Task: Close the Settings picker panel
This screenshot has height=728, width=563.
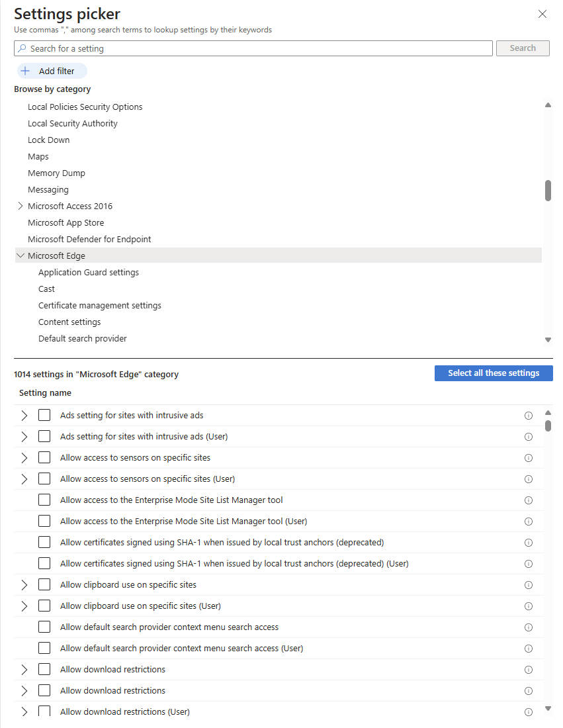Action: [542, 14]
